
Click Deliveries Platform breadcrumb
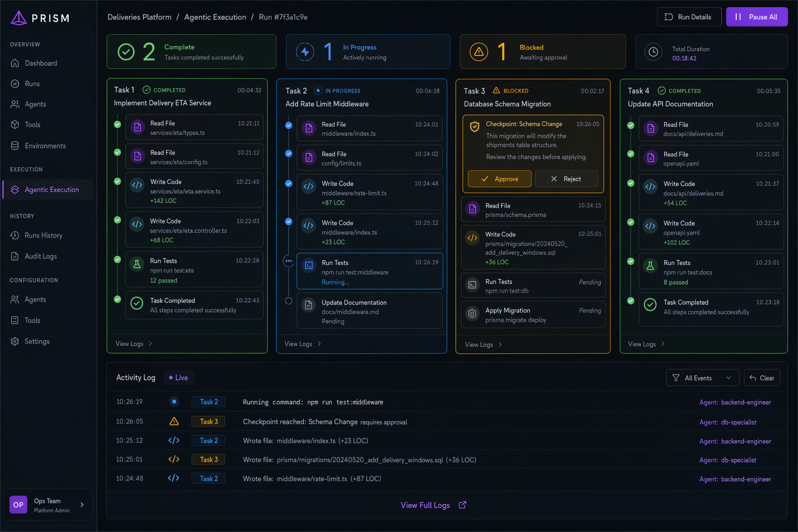[139, 17]
